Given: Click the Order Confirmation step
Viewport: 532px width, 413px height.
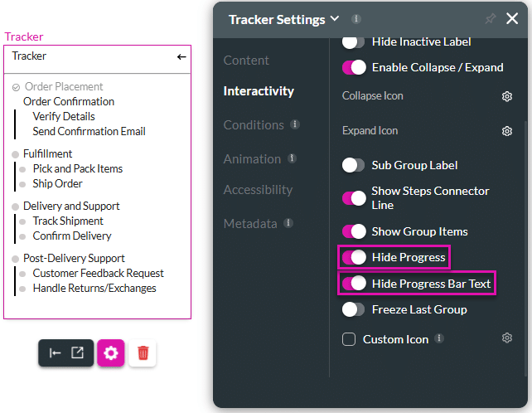Looking at the screenshot, I should [69, 101].
